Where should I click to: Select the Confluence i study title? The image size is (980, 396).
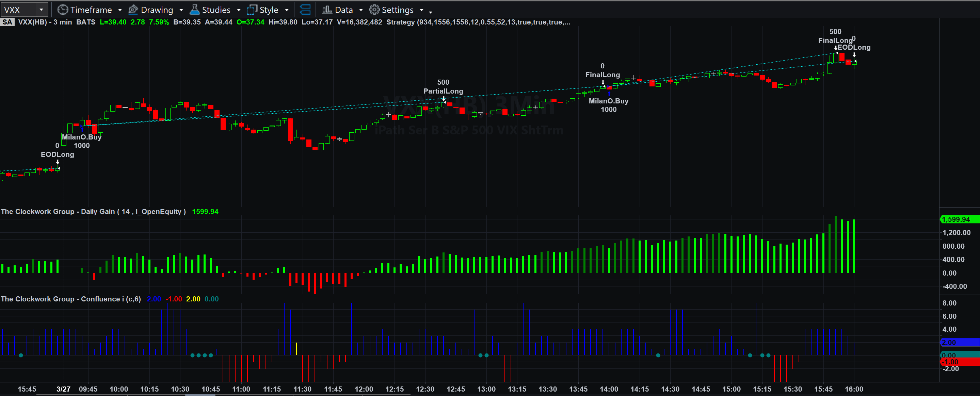(70, 299)
